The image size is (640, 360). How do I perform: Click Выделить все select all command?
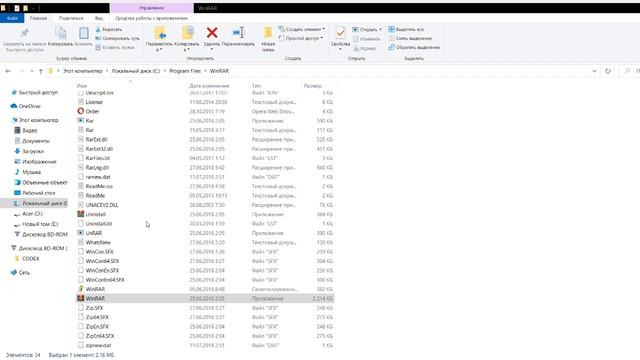coord(406,29)
